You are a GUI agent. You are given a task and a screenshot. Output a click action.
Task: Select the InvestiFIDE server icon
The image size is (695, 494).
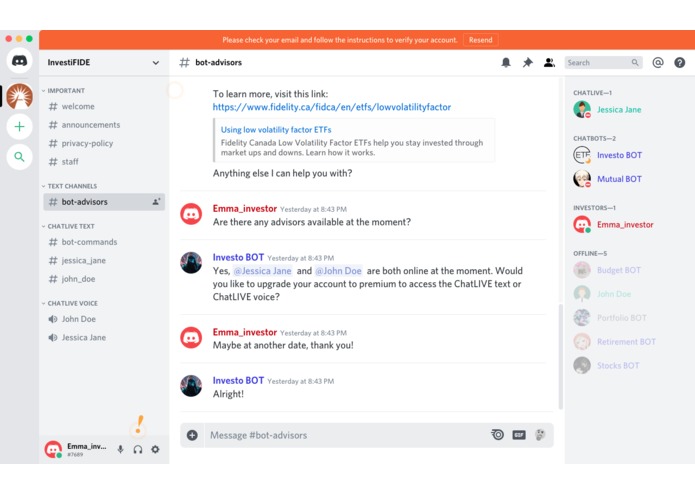pyautogui.click(x=20, y=96)
